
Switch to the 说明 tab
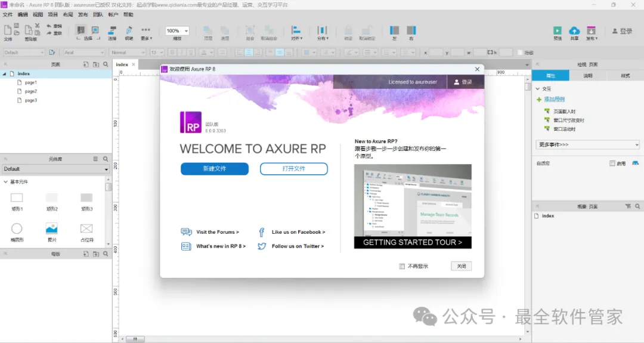click(588, 76)
